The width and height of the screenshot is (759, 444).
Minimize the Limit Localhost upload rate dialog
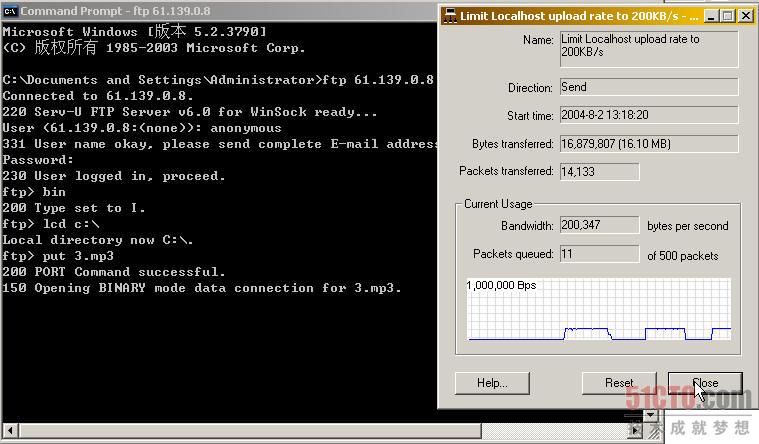pos(711,16)
